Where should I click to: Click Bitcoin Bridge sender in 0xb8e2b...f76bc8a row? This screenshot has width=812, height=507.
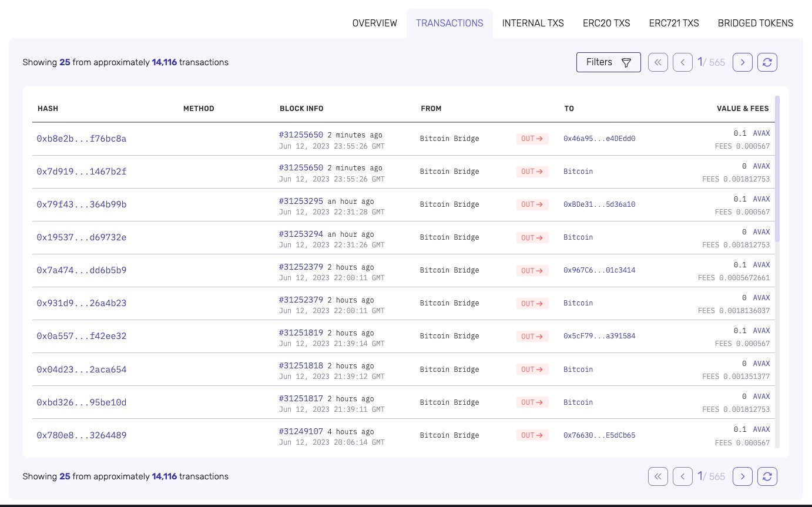(449, 139)
